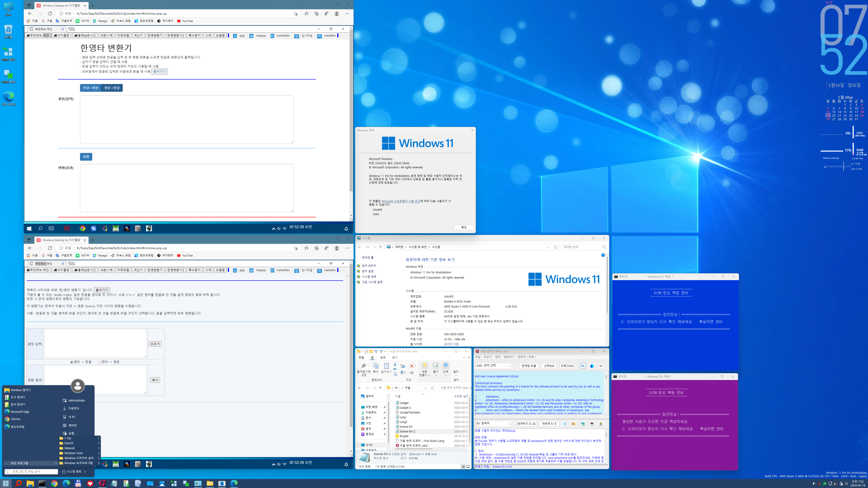Screen dimensions: 868x488
Task: Click the scissors cut icon in Explorer ribbon
Action: [x=395, y=364]
